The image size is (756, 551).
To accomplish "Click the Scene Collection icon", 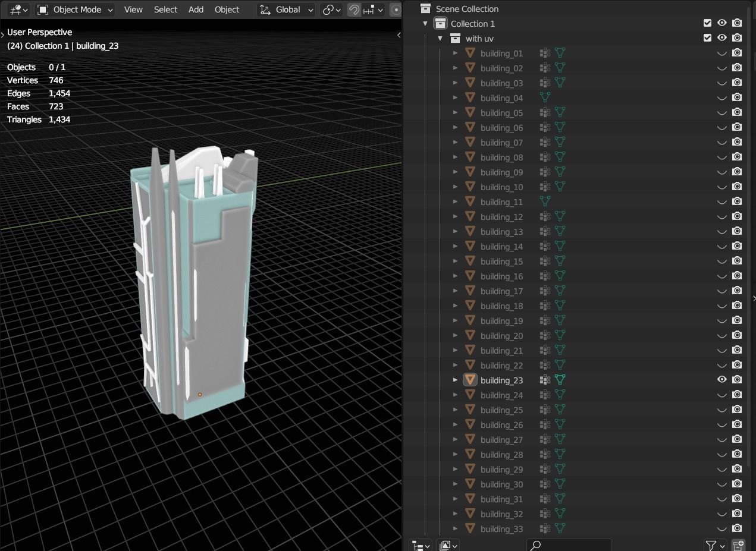I will point(425,9).
